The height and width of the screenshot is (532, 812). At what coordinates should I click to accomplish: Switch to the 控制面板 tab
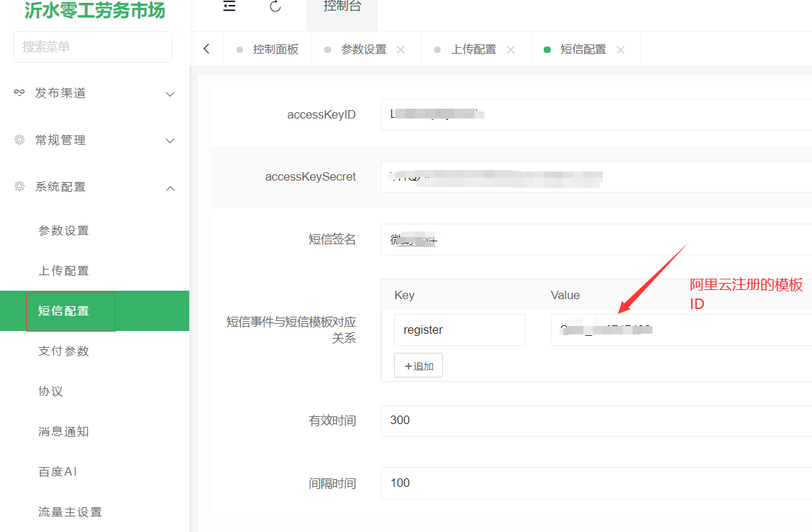[x=275, y=49]
